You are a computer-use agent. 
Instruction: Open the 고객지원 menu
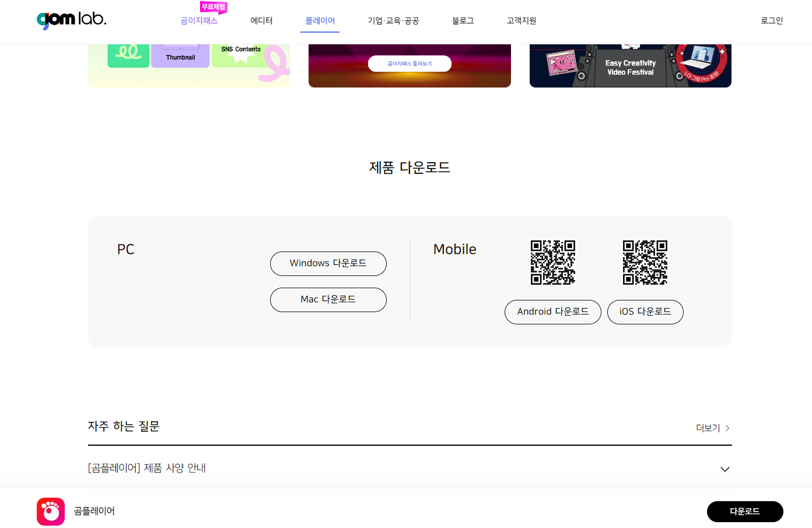(x=521, y=21)
